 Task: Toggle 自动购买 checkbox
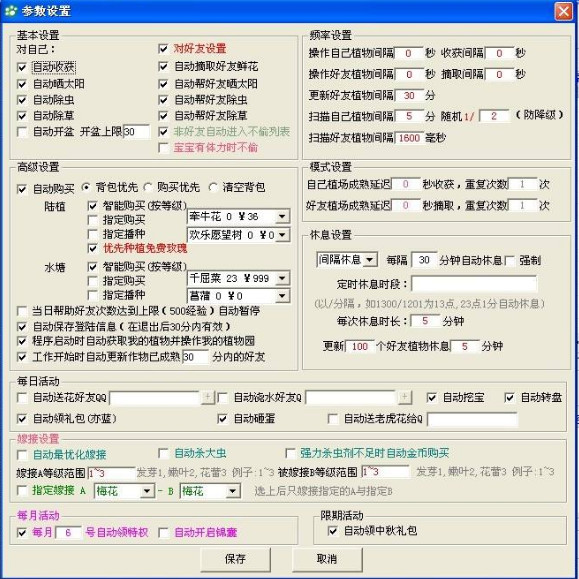(x=22, y=189)
